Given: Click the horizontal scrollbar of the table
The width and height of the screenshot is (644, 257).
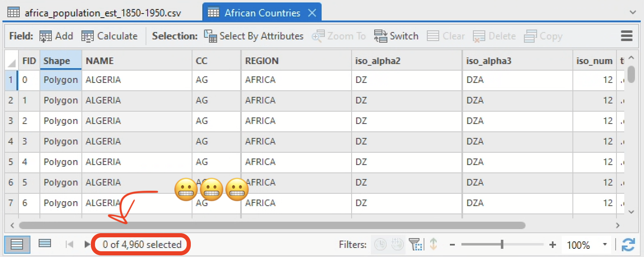Looking at the screenshot, I should [271, 225].
